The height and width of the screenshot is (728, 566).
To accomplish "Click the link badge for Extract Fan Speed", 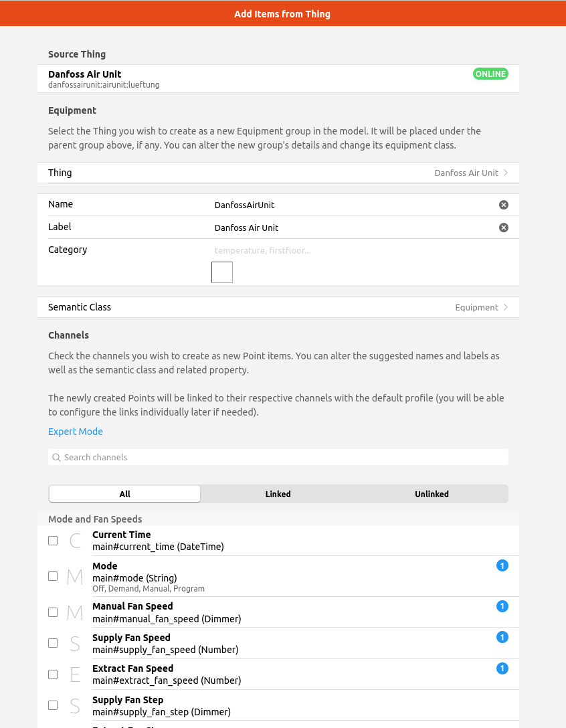I will [x=502, y=668].
